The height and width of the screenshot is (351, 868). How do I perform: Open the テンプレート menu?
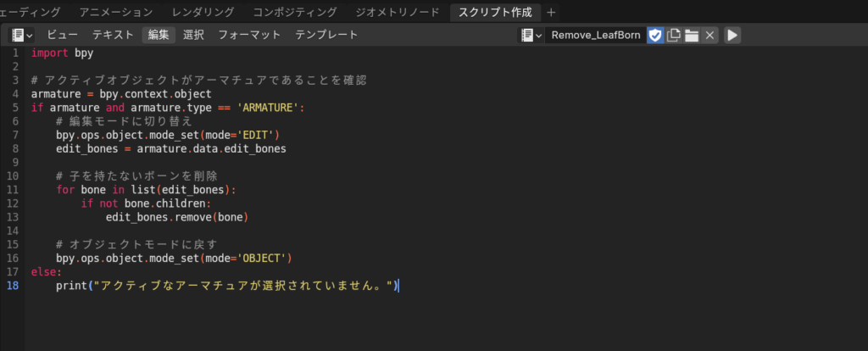(326, 36)
